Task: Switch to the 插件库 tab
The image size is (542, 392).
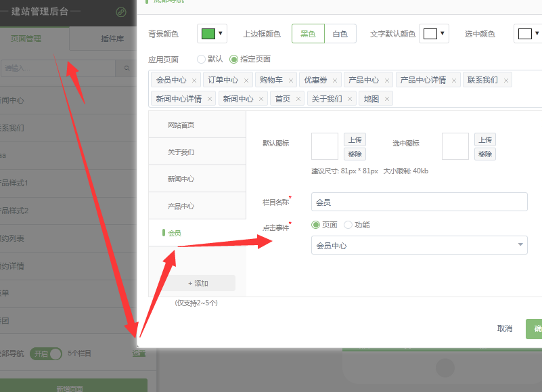Action: click(x=112, y=39)
